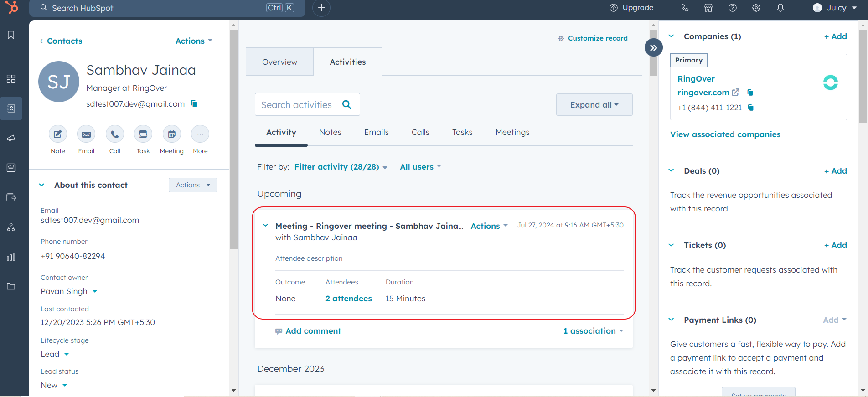Create a Task for this contact
The image size is (868, 397).
[x=143, y=134]
